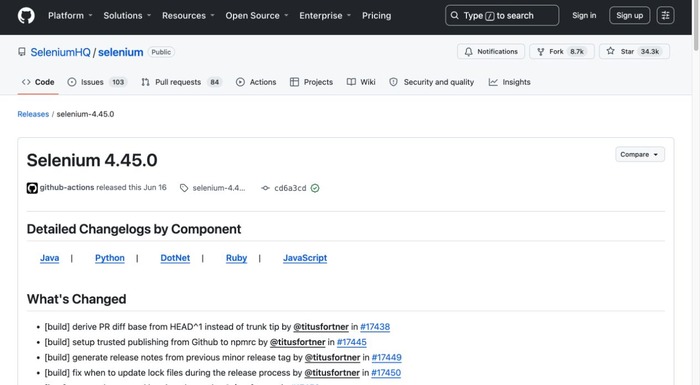Image resolution: width=700 pixels, height=385 pixels.
Task: Open the JavaScript changelog link
Action: point(305,258)
